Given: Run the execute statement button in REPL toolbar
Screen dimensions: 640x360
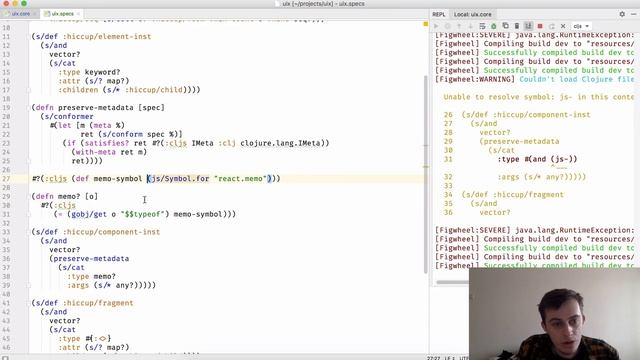Looking at the screenshot, I should (436, 26).
